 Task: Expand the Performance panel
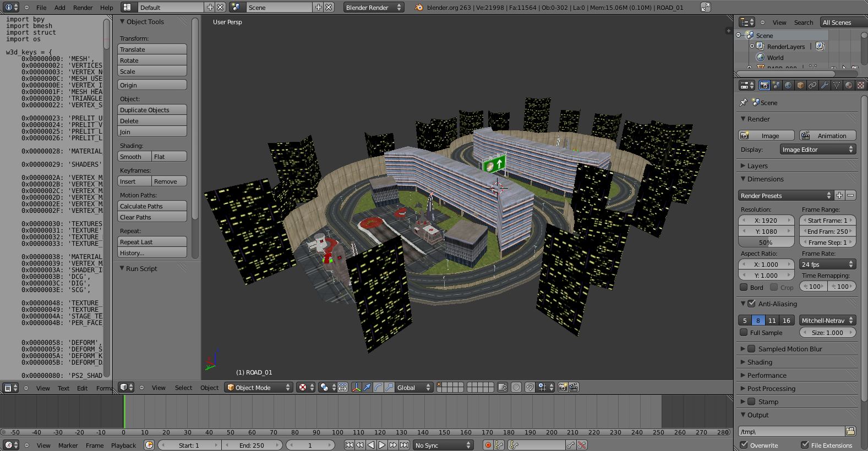tap(767, 376)
